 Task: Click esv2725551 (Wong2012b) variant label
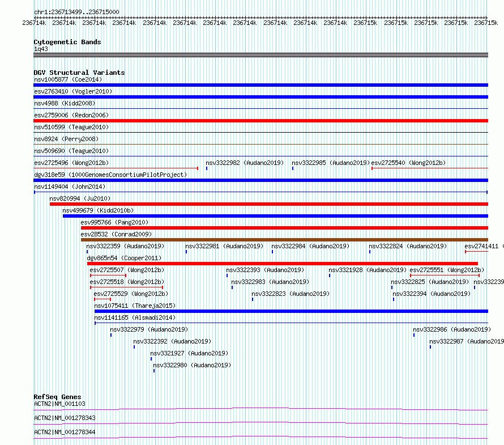point(447,270)
